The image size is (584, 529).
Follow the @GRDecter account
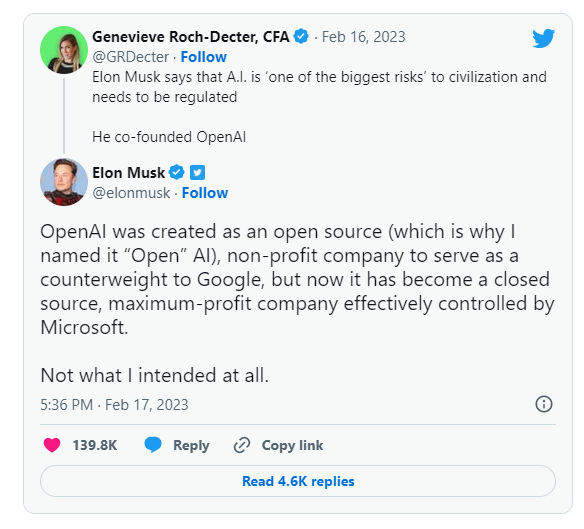tap(204, 57)
